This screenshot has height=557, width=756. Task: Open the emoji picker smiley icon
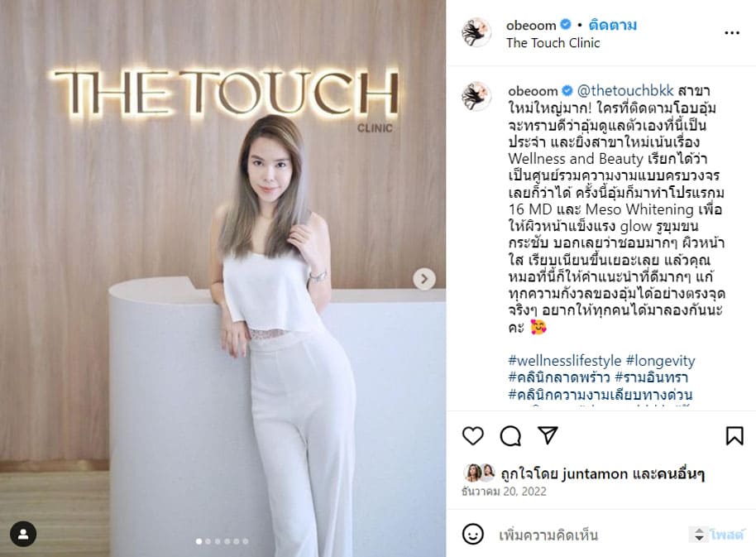(472, 535)
